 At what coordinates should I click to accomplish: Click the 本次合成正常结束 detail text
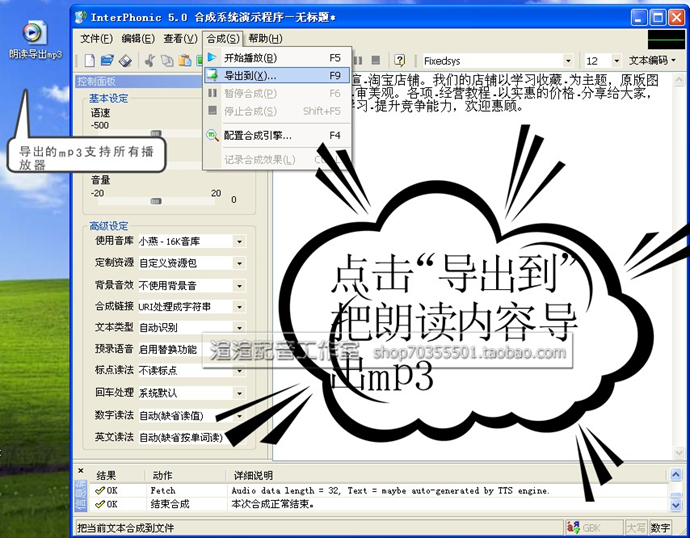coord(273,504)
